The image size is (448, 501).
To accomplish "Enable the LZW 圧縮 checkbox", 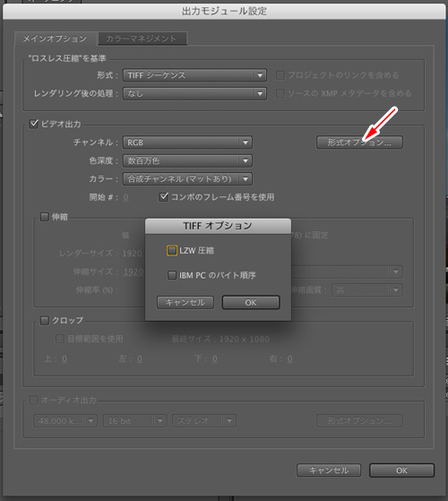I will [x=172, y=251].
